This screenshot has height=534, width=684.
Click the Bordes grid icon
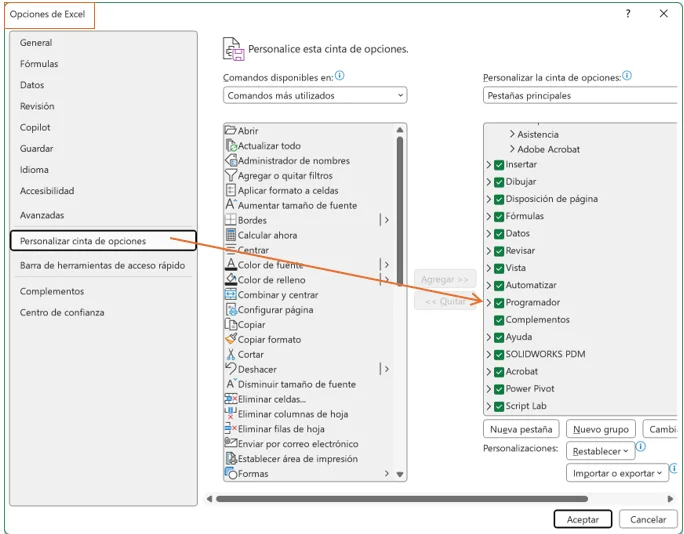[230, 219]
